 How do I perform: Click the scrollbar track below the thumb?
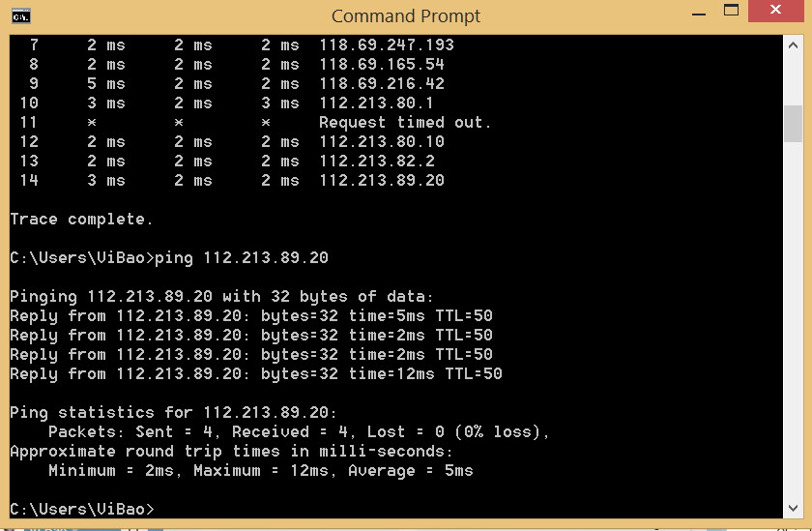pos(793,320)
